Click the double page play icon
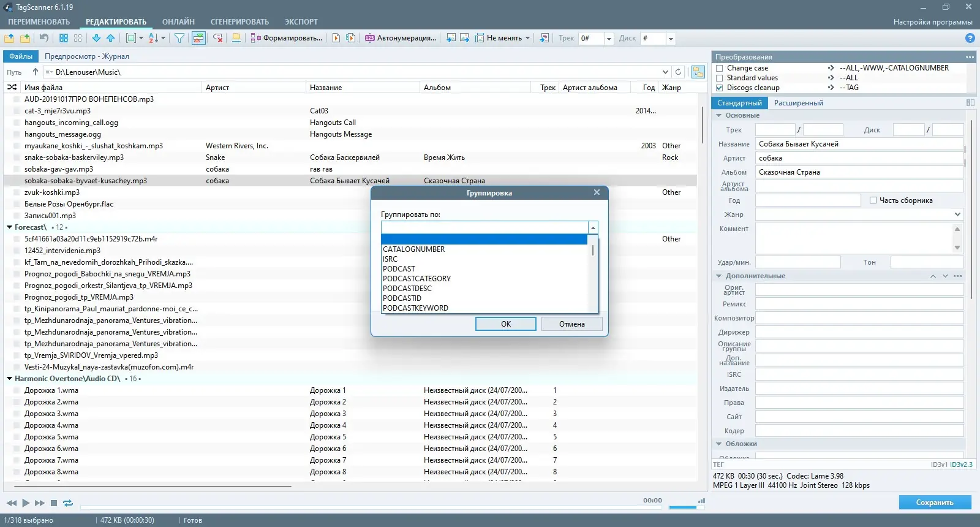 pos(351,38)
